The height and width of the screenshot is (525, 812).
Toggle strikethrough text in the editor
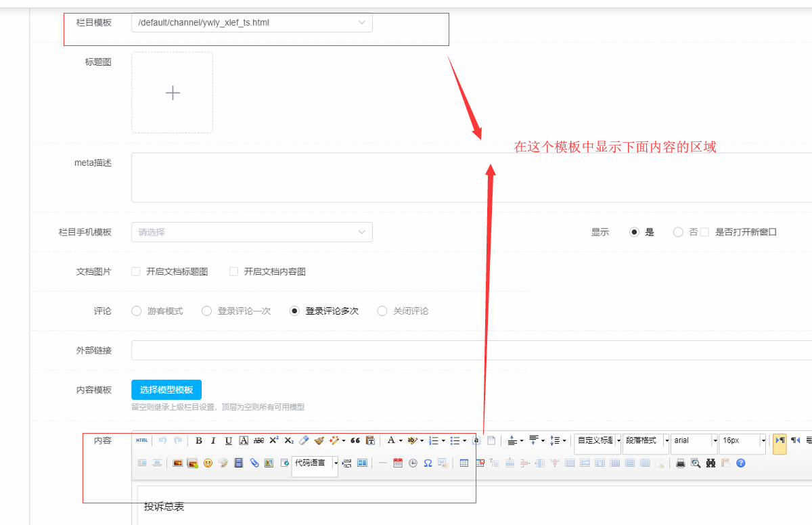tap(258, 440)
